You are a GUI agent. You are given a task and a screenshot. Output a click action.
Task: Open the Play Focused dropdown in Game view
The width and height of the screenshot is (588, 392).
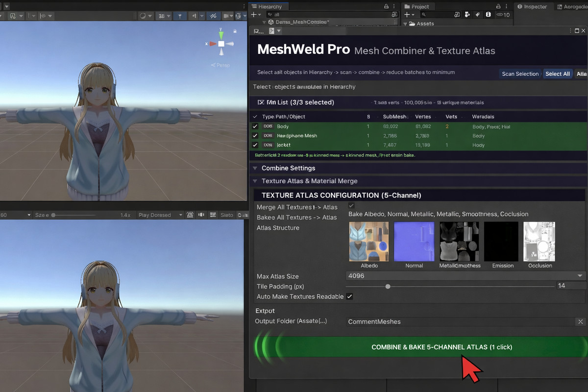[x=160, y=215]
